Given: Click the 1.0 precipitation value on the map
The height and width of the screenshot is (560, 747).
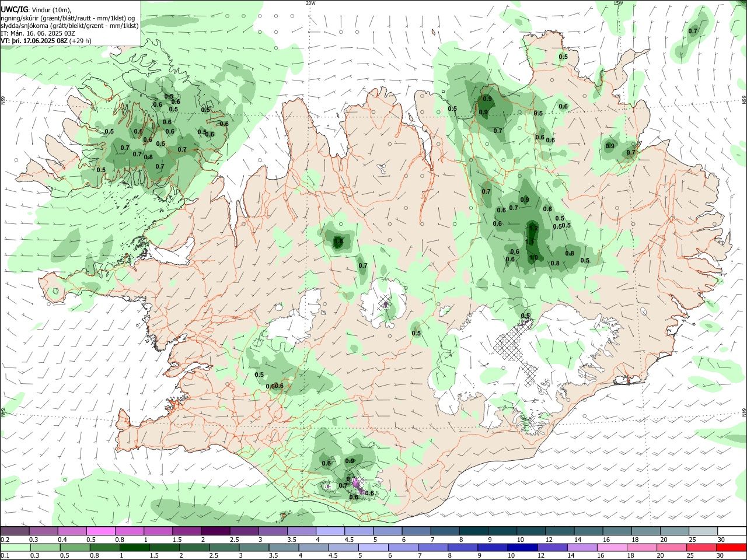Looking at the screenshot, I should [533, 258].
